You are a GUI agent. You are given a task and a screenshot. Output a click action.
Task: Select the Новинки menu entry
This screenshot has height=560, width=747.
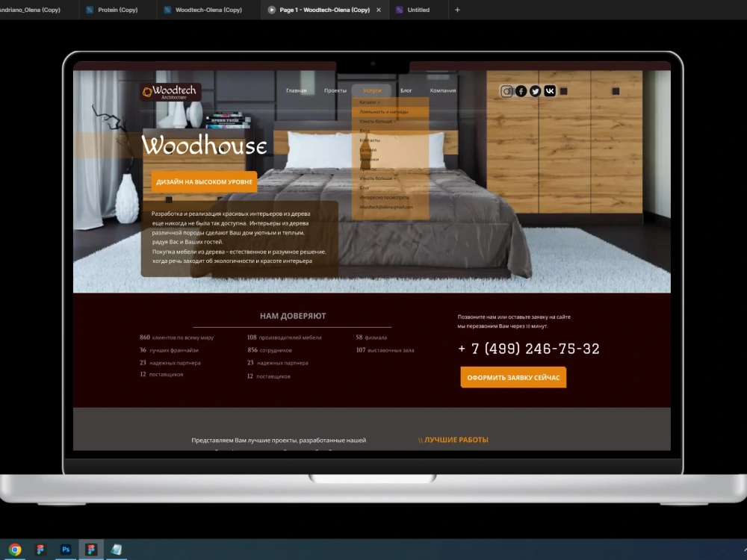[369, 160]
